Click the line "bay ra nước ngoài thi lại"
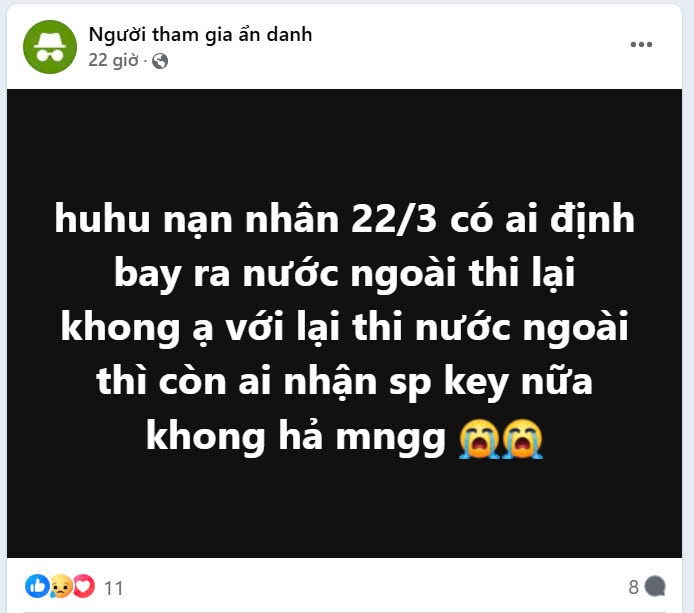The image size is (694, 613). pyautogui.click(x=344, y=274)
